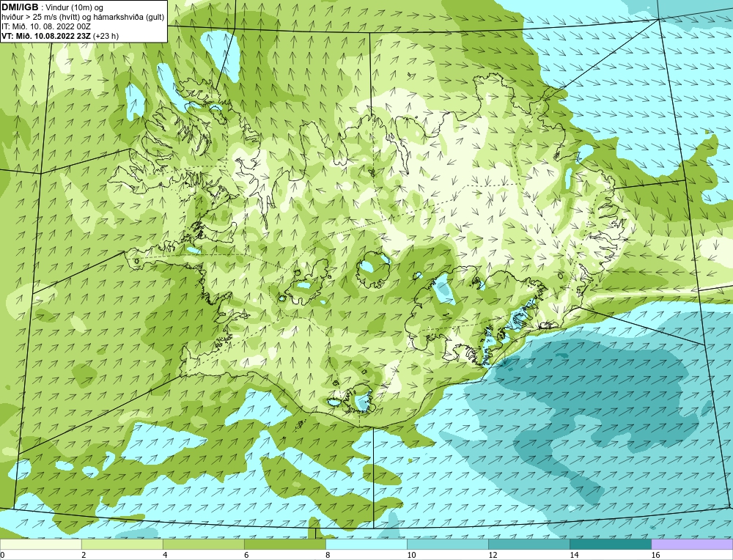The image size is (733, 560).
Task: Click the purple legend swatch above 16 m/s
Action: 692,544
